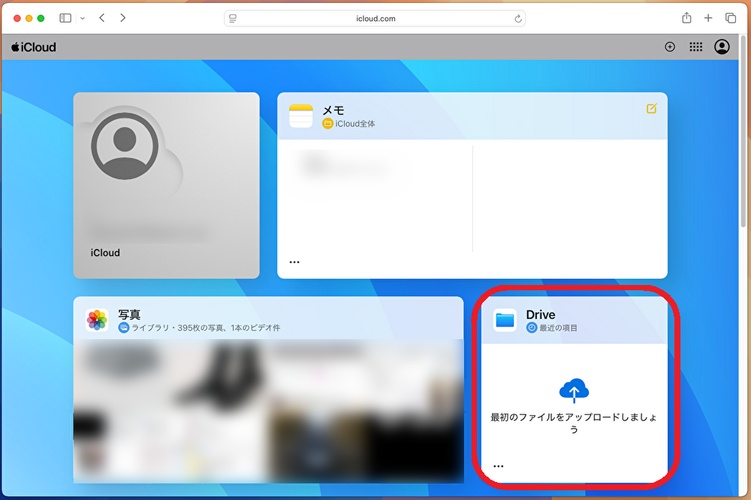Minimize the Safari window with yellow button
751x500 pixels.
(29, 18)
